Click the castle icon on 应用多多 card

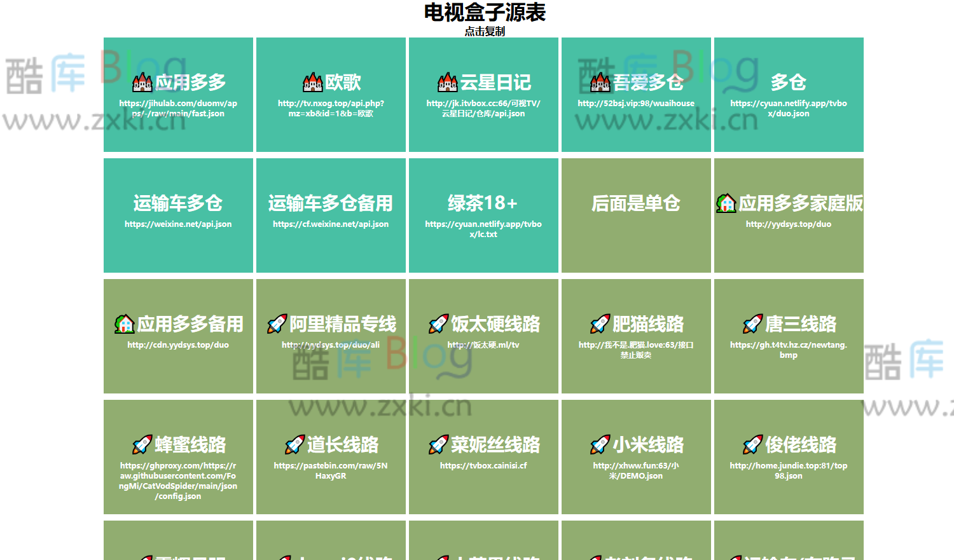point(144,81)
